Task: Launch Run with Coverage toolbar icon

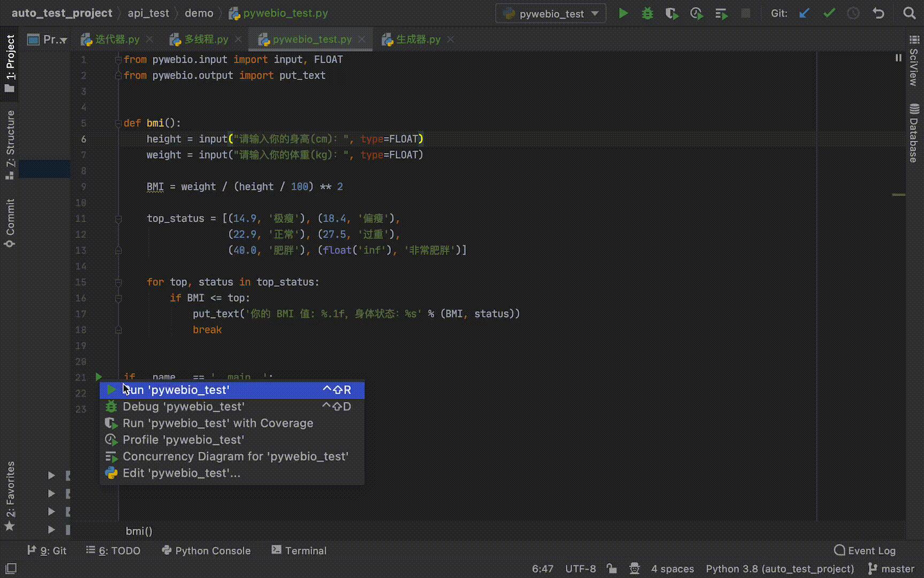Action: (x=672, y=13)
